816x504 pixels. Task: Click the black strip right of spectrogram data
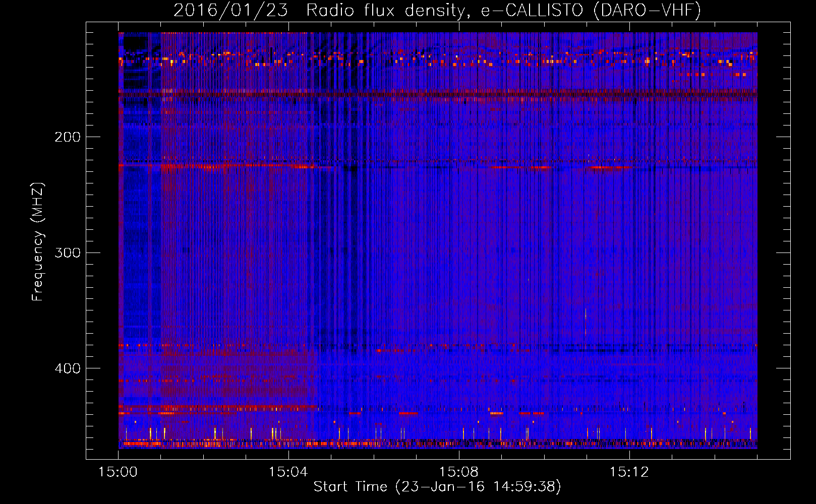click(773, 242)
